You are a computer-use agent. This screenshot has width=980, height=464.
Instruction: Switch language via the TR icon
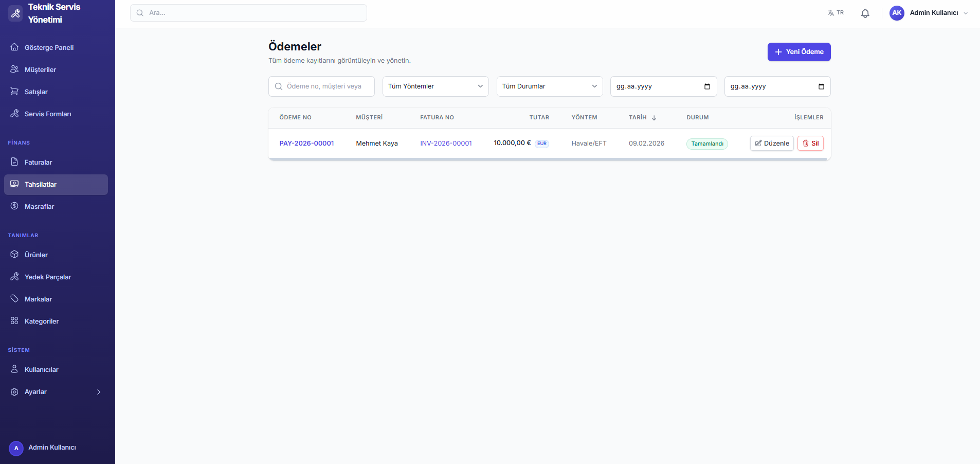pos(836,13)
